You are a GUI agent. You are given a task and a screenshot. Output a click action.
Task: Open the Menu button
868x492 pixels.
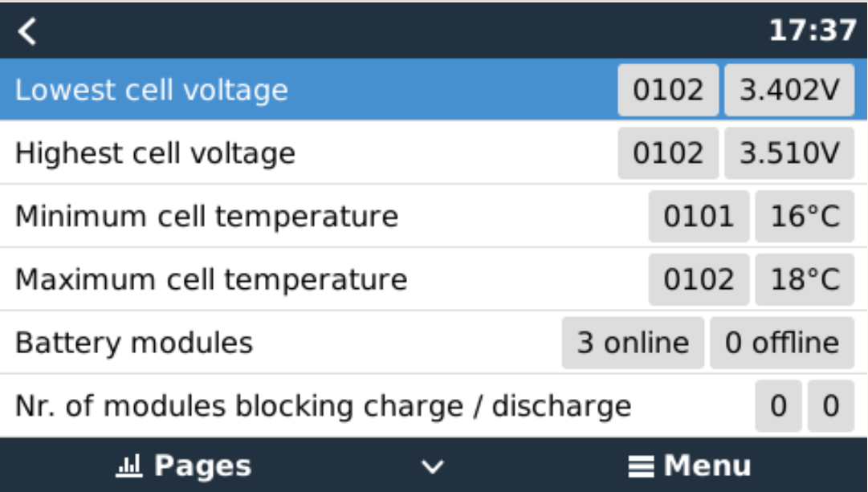tap(689, 466)
